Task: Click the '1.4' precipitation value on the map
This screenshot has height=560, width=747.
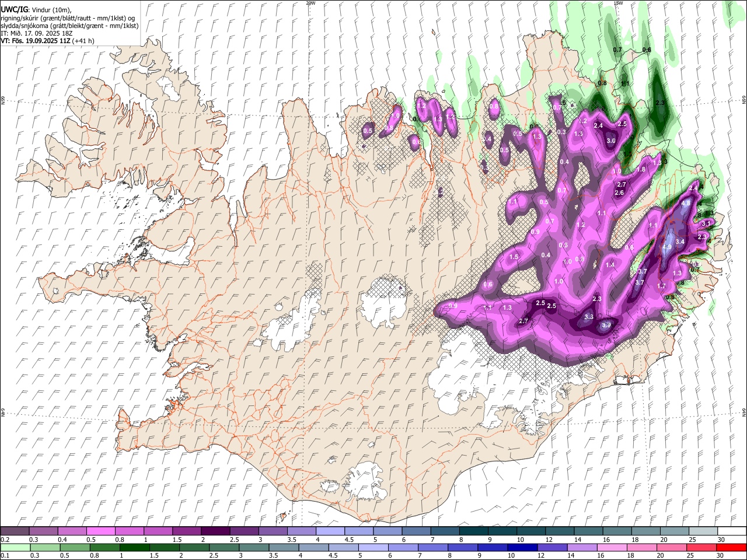Action: (x=610, y=265)
